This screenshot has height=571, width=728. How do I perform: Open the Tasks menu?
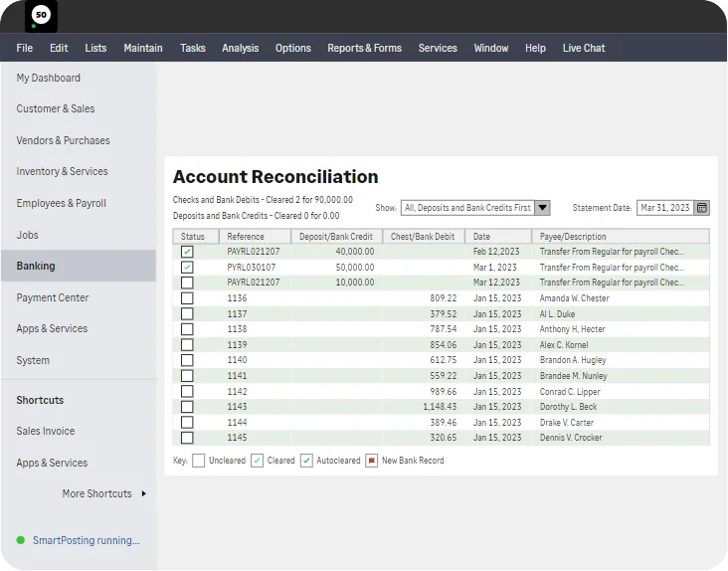[x=193, y=48]
